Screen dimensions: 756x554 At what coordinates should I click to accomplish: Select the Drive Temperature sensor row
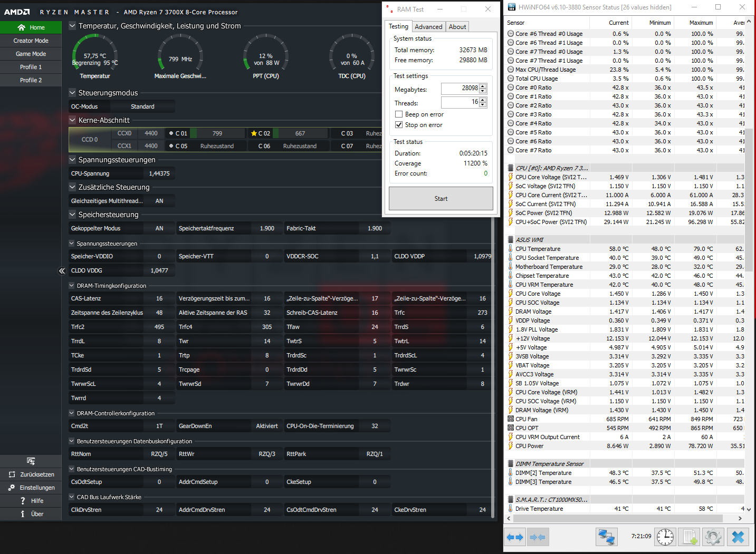point(625,509)
